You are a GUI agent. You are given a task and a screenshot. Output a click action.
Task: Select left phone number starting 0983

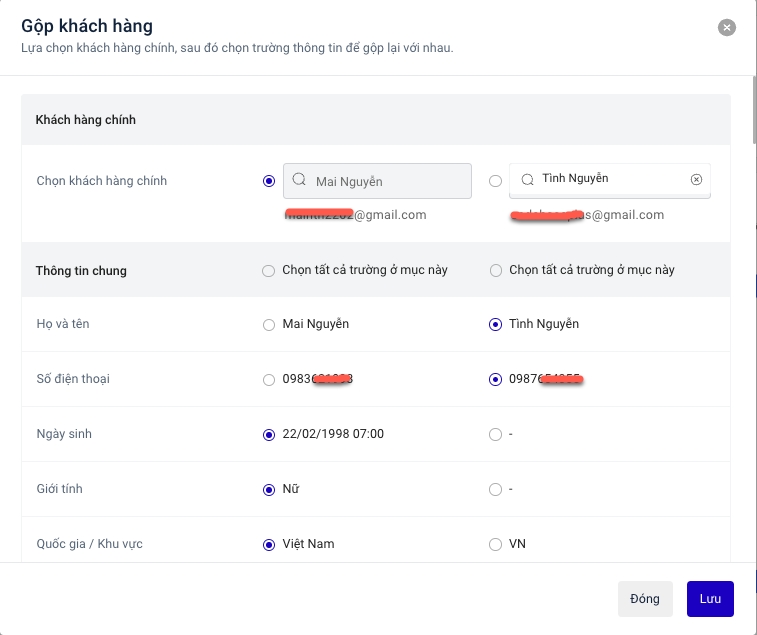click(268, 380)
